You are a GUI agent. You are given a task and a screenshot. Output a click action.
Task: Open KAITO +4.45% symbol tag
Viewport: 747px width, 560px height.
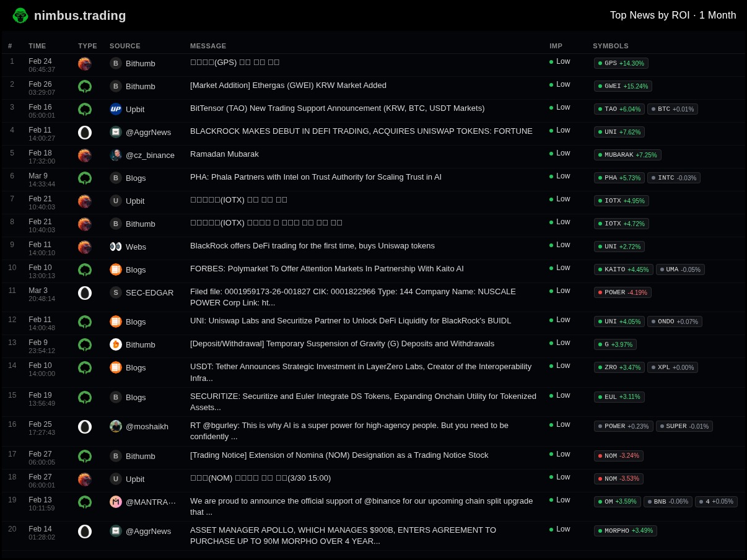pos(624,269)
